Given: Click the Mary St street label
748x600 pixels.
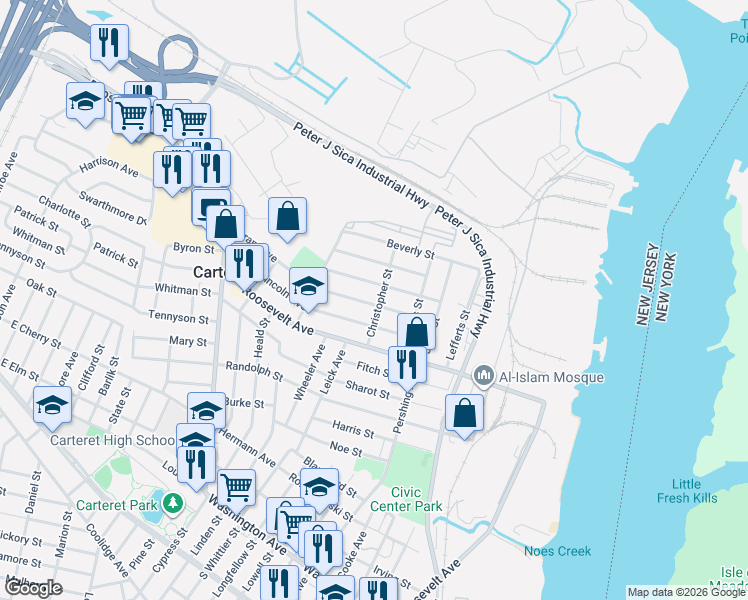Looking at the screenshot, I should point(188,341).
